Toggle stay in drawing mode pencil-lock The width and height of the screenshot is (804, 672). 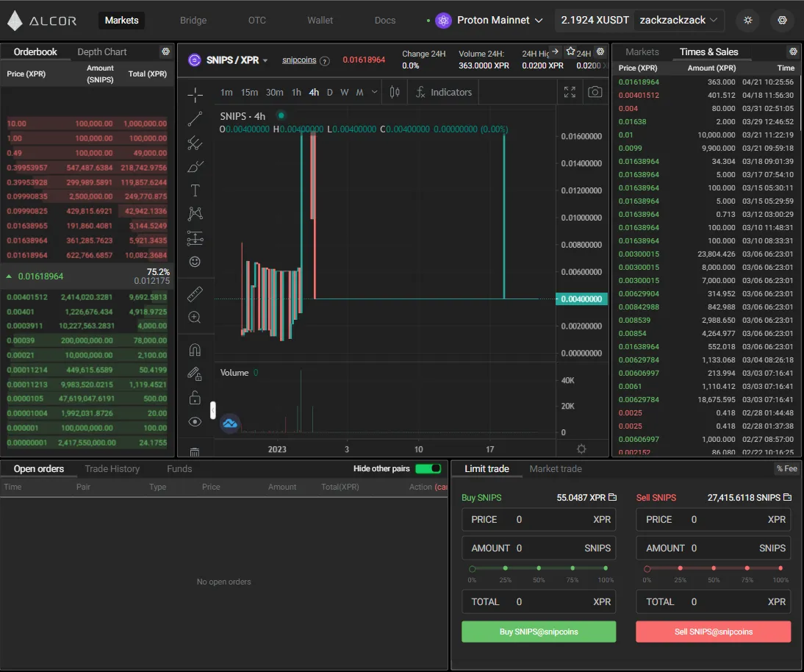pyautogui.click(x=195, y=374)
